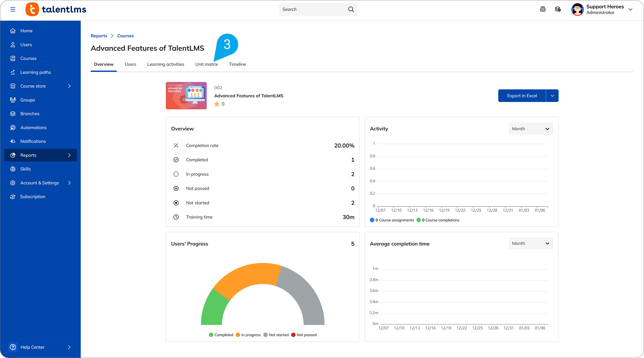Open the Notifications bell icon
Image resolution: width=644 pixels, height=358 pixels.
click(x=13, y=141)
